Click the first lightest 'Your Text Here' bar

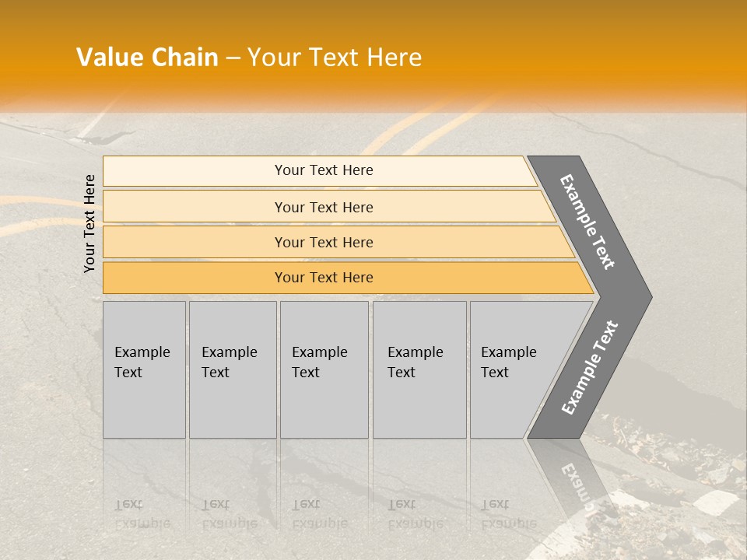320,171
